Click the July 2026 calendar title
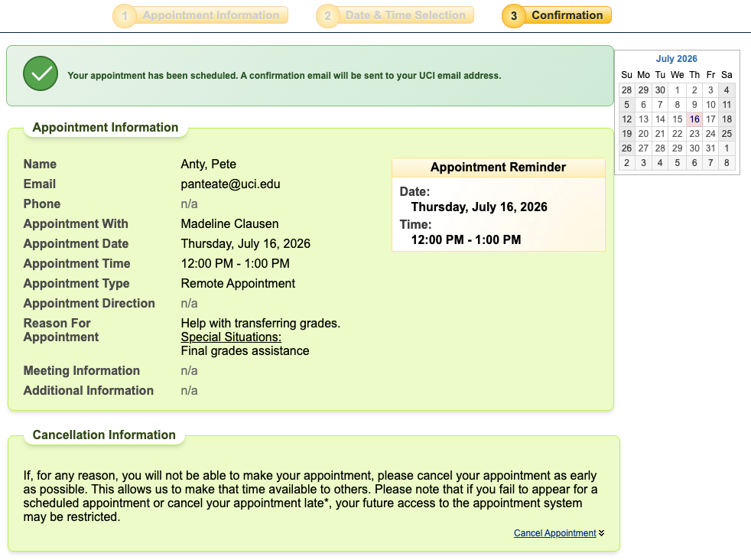The image size is (751, 560). pyautogui.click(x=676, y=58)
